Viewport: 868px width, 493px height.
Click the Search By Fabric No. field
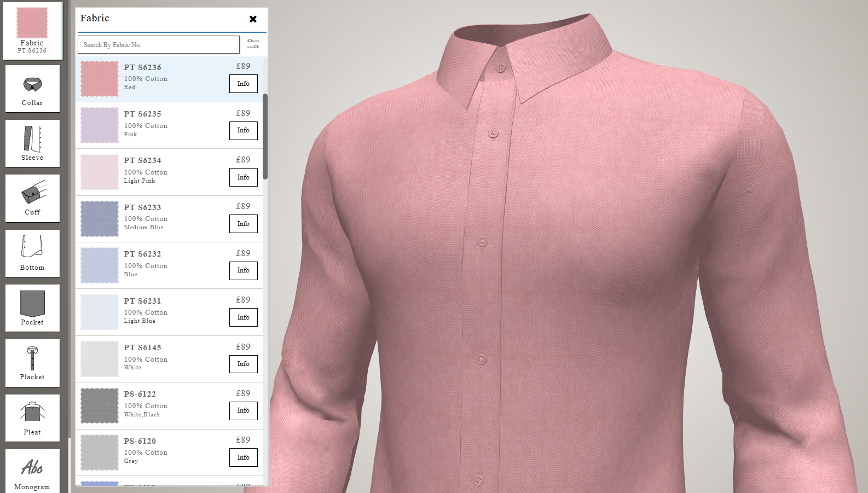click(159, 45)
